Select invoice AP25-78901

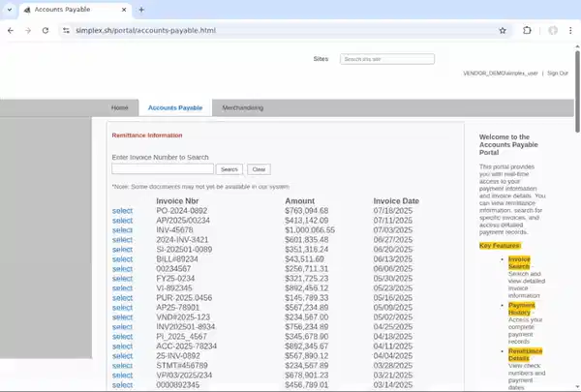(x=122, y=308)
